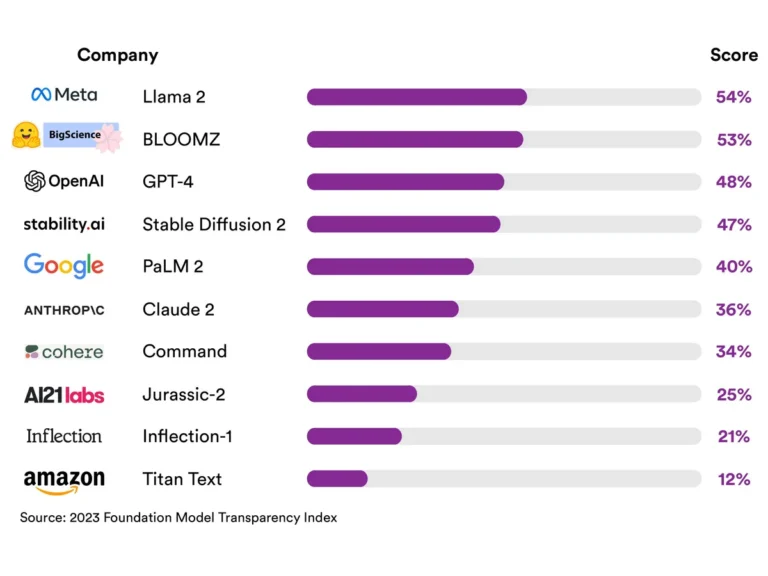Click the amazon logo
Viewport: 768px width, 576px height.
tap(64, 481)
